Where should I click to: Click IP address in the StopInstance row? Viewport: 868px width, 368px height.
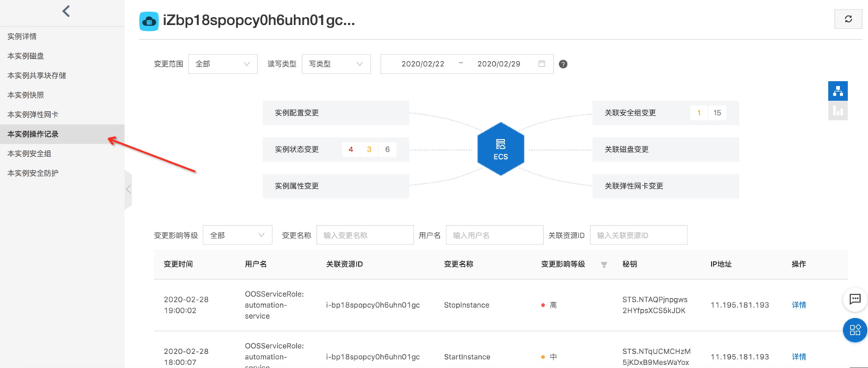740,305
